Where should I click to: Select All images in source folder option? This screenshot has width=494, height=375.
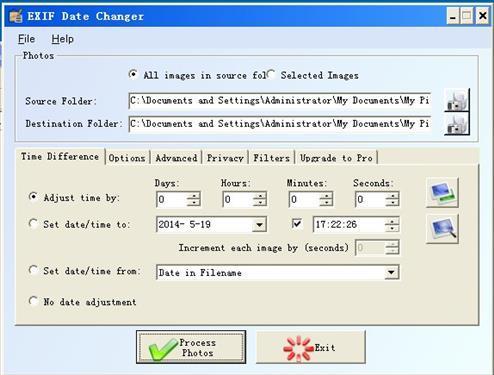(x=133, y=74)
